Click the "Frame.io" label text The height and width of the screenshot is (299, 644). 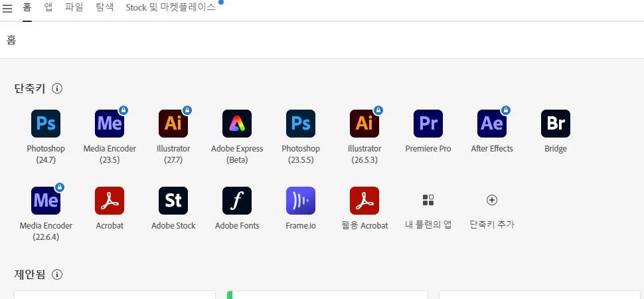(x=301, y=226)
